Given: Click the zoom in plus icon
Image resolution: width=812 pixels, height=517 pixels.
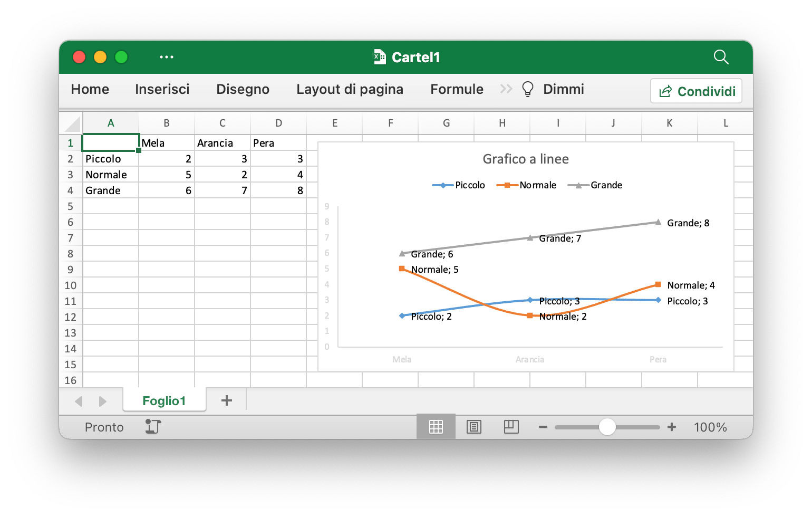Looking at the screenshot, I should (672, 427).
